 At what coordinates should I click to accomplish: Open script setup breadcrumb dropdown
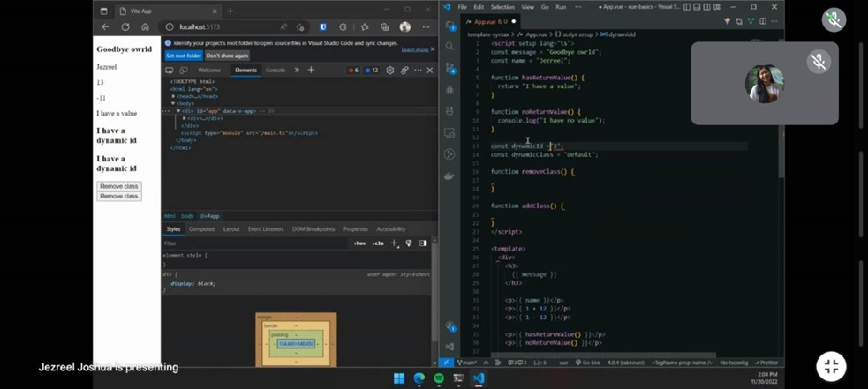[574, 34]
